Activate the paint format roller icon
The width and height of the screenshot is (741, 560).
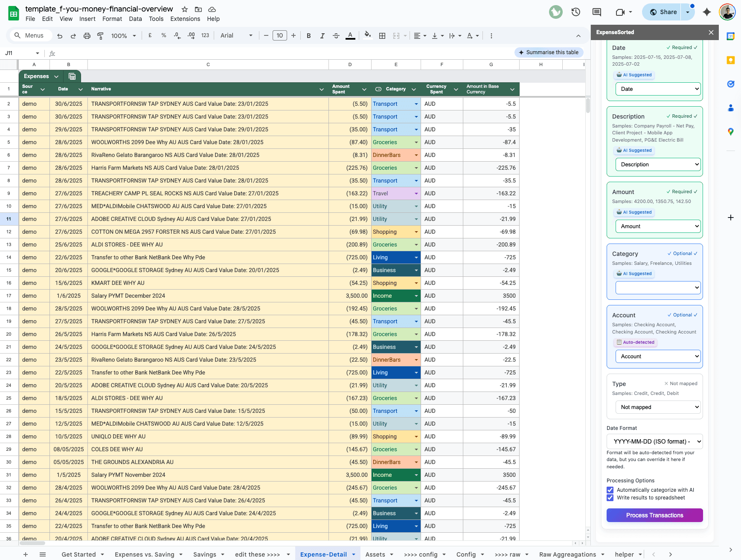[101, 36]
